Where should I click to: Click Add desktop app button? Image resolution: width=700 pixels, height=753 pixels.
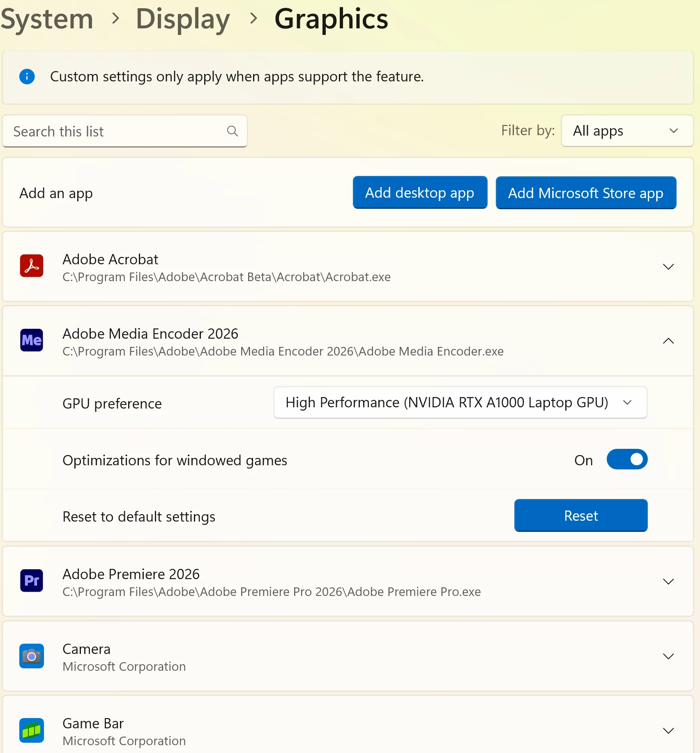(x=420, y=193)
